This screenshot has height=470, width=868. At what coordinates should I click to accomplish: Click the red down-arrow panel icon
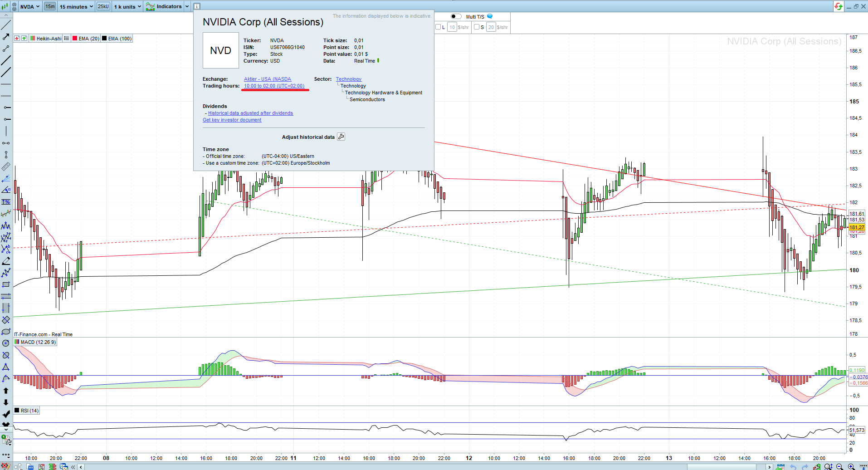pos(17,39)
